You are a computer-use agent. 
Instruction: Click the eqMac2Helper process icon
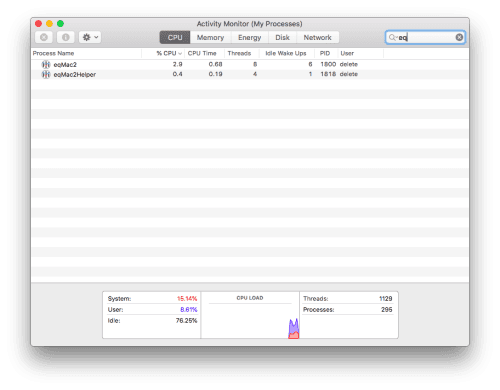(46, 75)
